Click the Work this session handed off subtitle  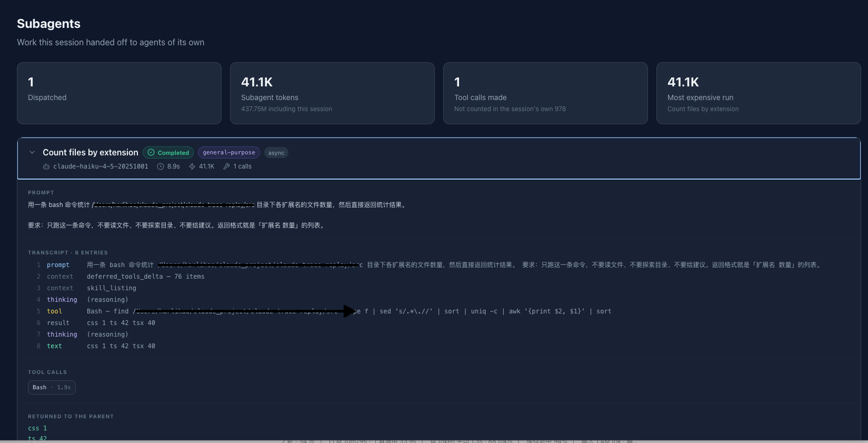(x=111, y=42)
